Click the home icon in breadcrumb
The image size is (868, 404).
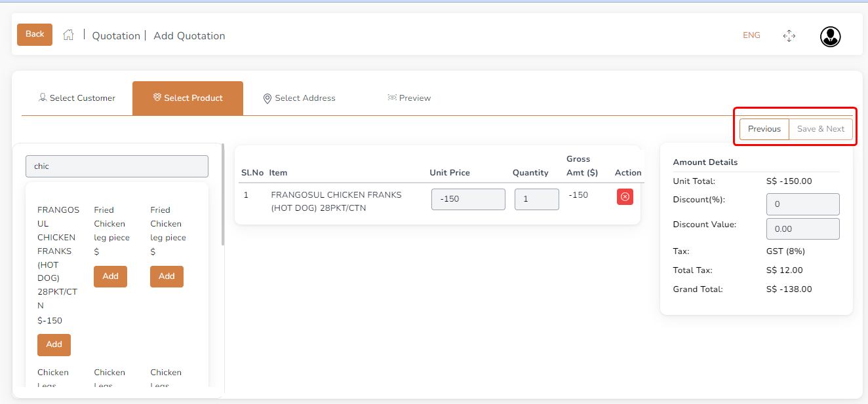pyautogui.click(x=68, y=35)
